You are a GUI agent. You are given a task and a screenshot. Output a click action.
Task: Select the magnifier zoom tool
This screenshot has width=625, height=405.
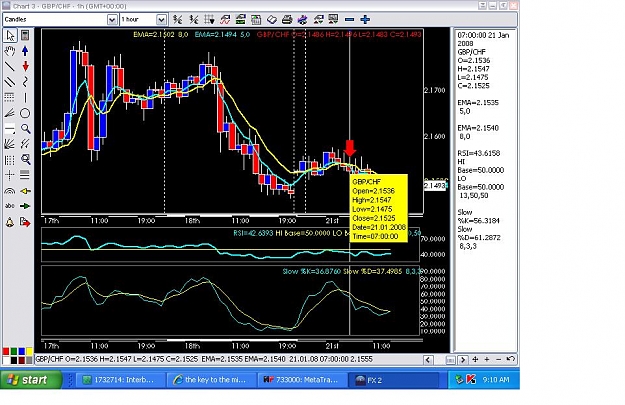tap(25, 129)
